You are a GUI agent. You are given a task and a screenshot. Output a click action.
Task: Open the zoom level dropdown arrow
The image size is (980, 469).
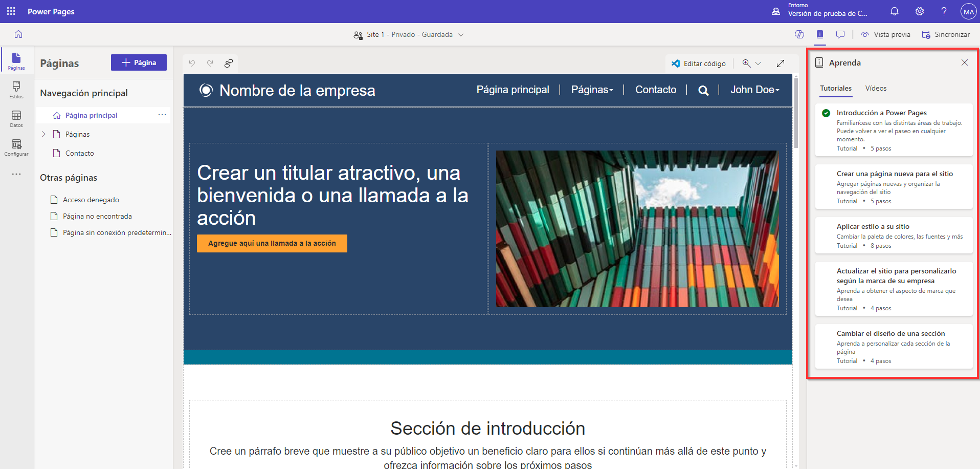point(759,63)
